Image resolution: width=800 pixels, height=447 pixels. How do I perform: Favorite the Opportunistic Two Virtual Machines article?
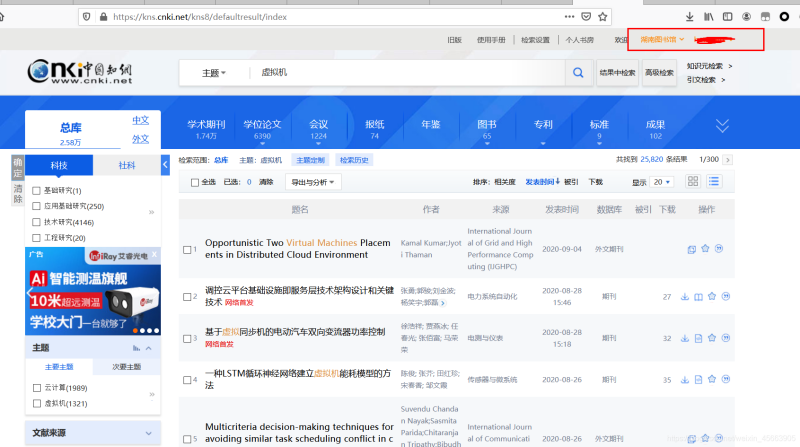705,249
